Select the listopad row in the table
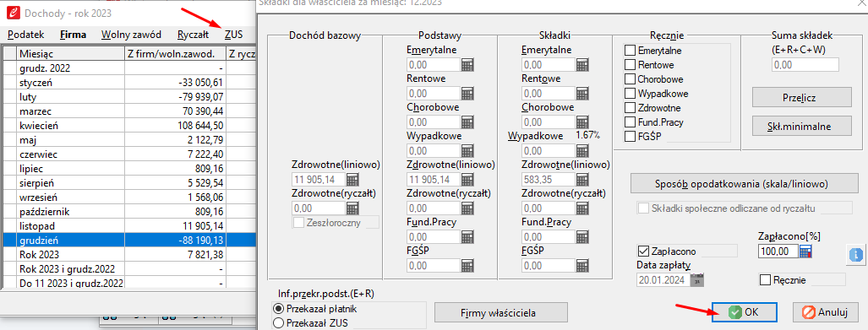The image size is (868, 330). click(x=128, y=225)
